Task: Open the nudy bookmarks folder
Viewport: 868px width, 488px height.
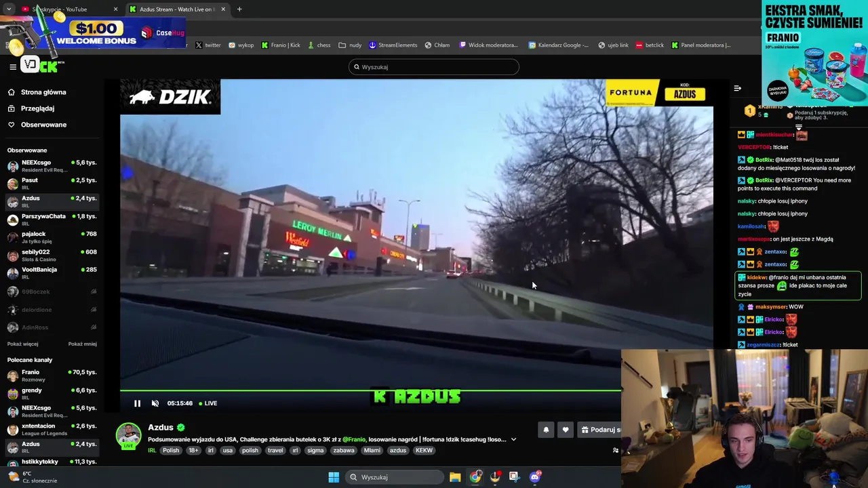Action: pyautogui.click(x=351, y=45)
